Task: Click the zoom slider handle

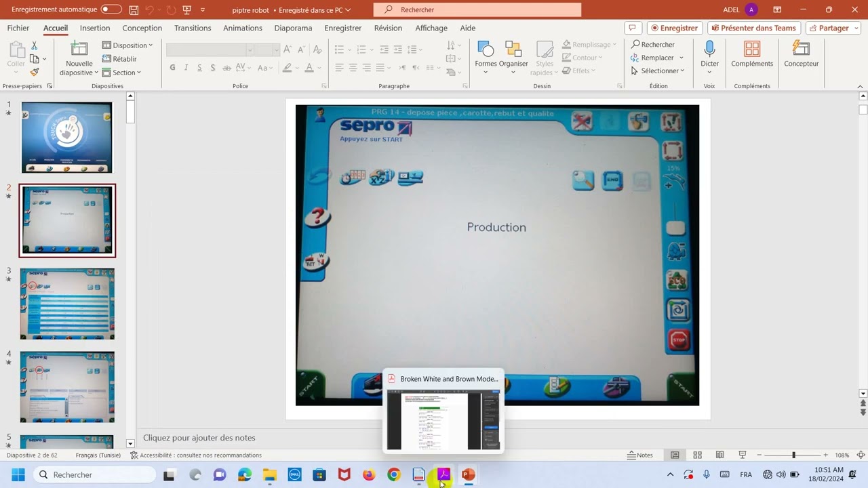Action: (x=793, y=455)
